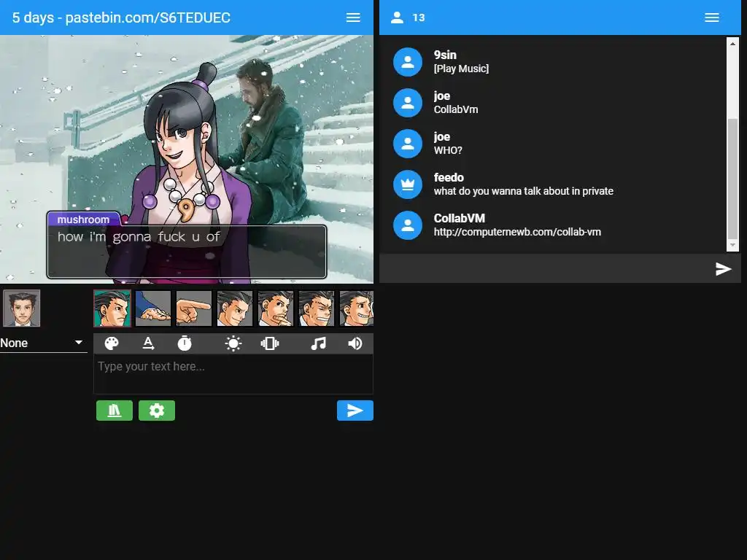
Task: Open the chat panel hamburger menu
Action: (712, 17)
